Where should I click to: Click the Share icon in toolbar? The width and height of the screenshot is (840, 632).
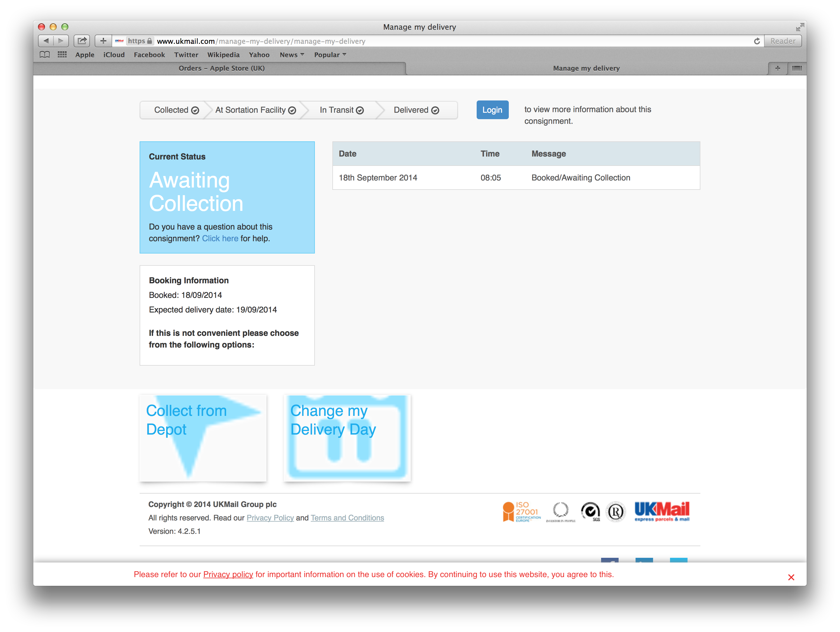(82, 41)
